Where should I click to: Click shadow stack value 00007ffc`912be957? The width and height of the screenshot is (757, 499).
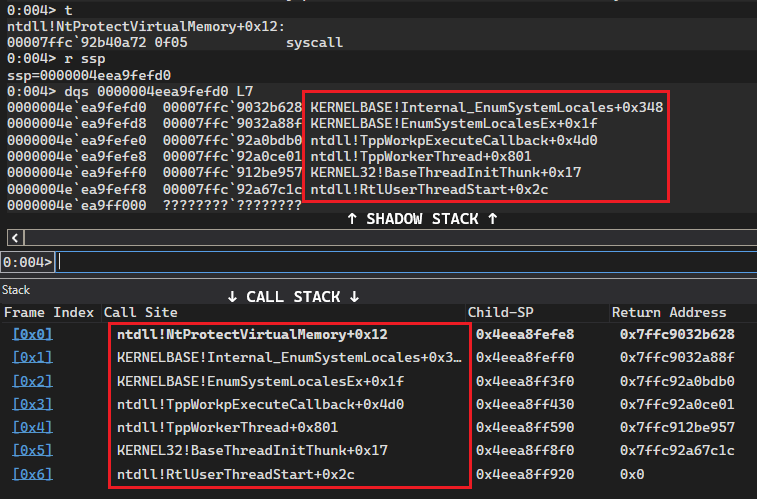232,172
